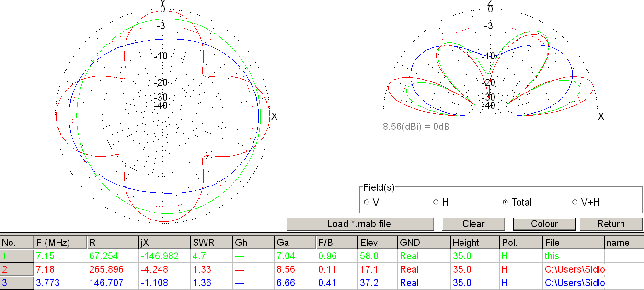This screenshot has width=644, height=290.
Task: Click the SWR column header
Action: [x=211, y=243]
